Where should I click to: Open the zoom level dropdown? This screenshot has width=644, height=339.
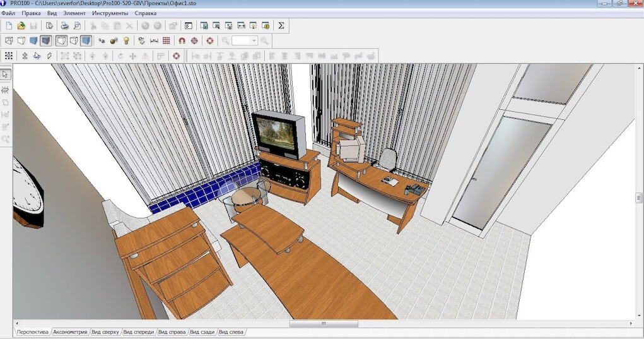(x=254, y=41)
